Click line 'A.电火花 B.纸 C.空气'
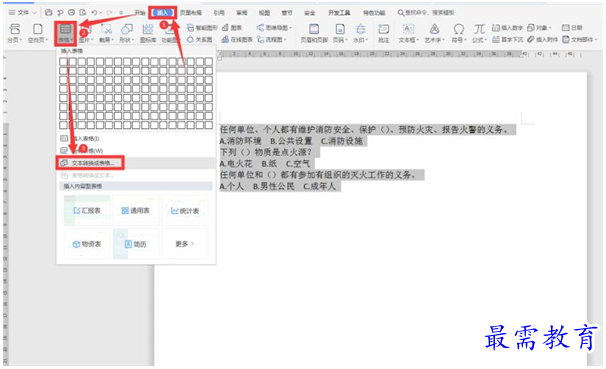606x369 pixels. (x=265, y=163)
